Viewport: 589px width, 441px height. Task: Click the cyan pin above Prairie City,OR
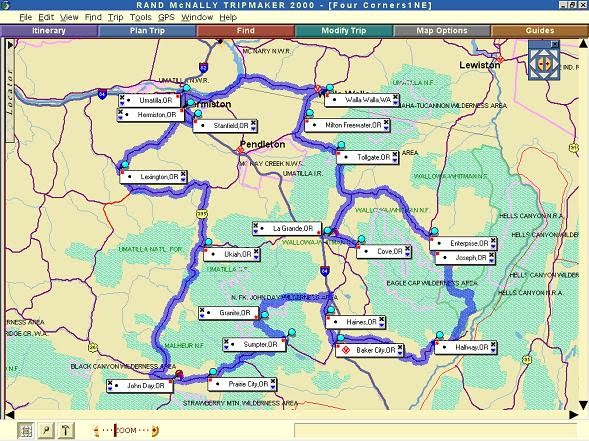(x=213, y=372)
